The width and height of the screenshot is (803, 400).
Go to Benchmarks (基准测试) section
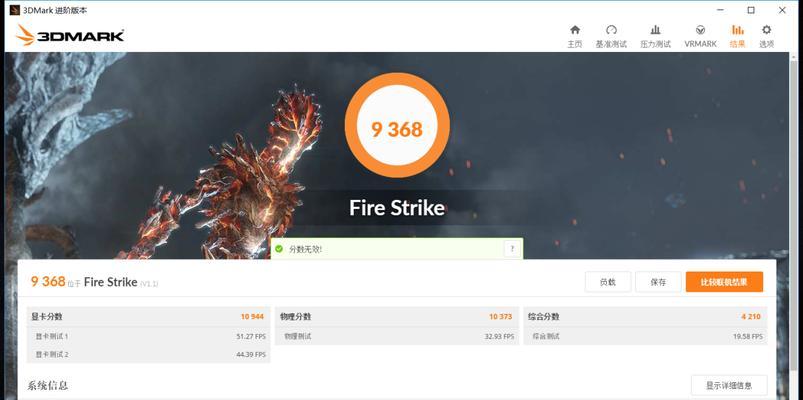pyautogui.click(x=611, y=36)
